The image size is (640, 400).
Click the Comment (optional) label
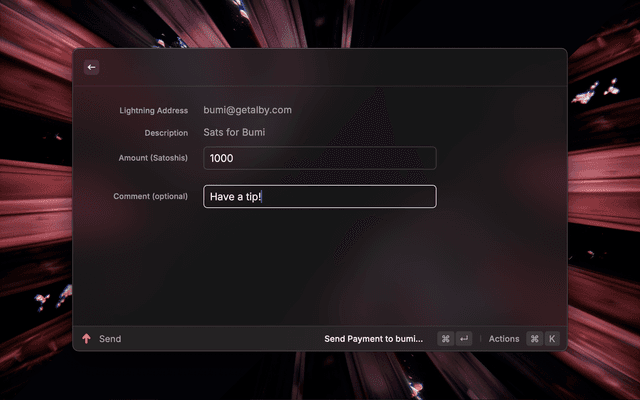tap(150, 196)
